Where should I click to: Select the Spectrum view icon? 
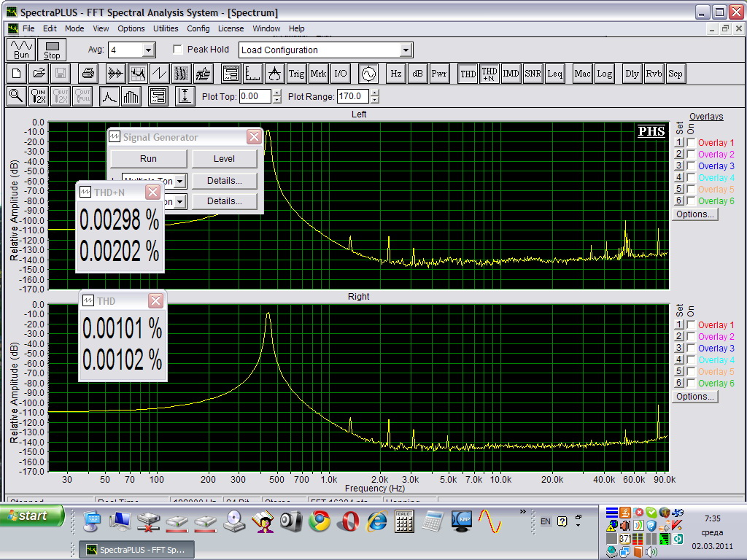coord(138,74)
